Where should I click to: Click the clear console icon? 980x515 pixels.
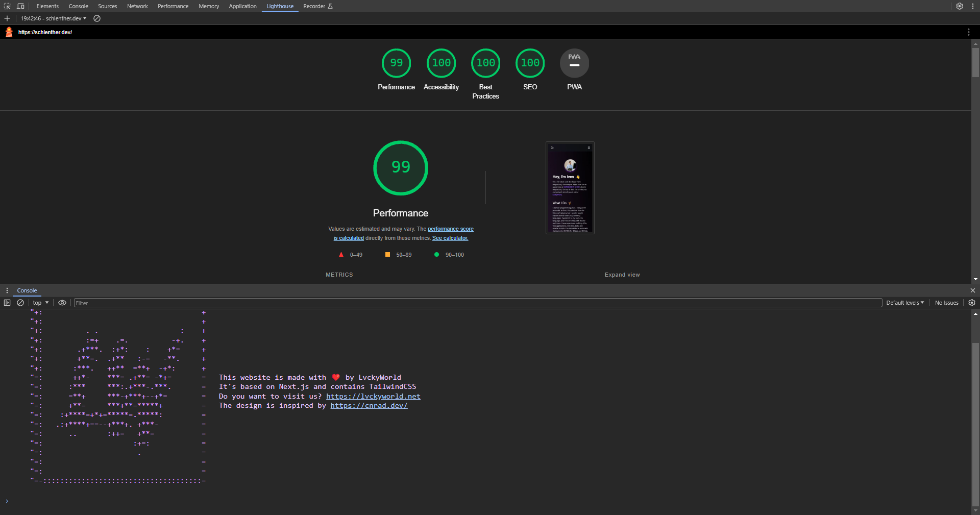click(x=20, y=303)
